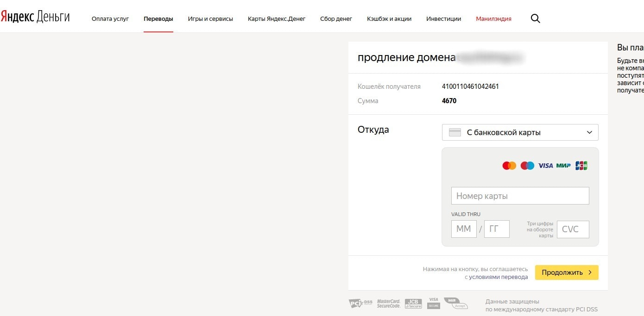Focus the ГГ expiry year field
The height and width of the screenshot is (316, 644).
(x=497, y=229)
